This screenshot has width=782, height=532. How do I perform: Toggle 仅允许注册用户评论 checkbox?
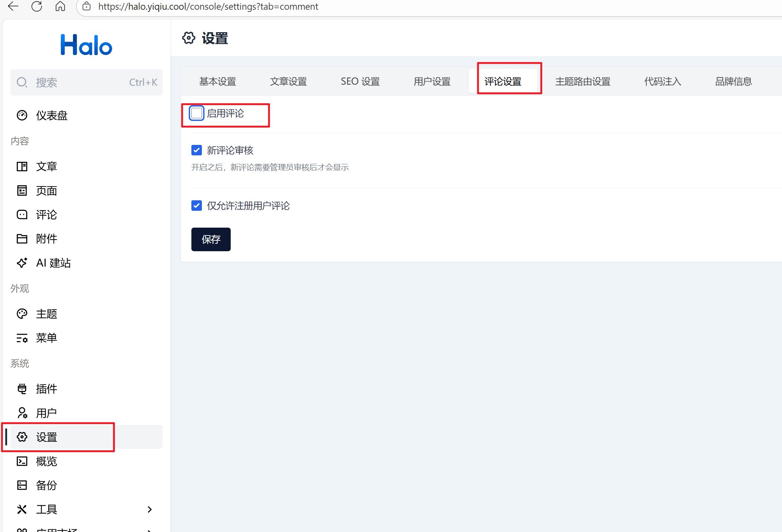197,206
